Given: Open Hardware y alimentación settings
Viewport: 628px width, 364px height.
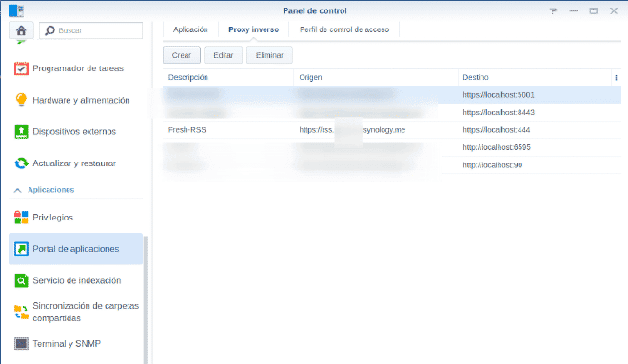Looking at the screenshot, I should click(76, 100).
